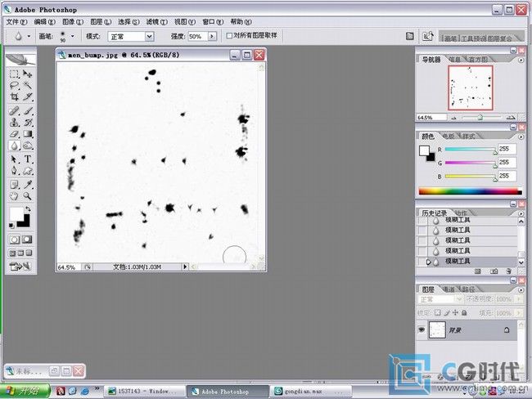
Task: Select the Eyedropper tool
Action: 28,185
